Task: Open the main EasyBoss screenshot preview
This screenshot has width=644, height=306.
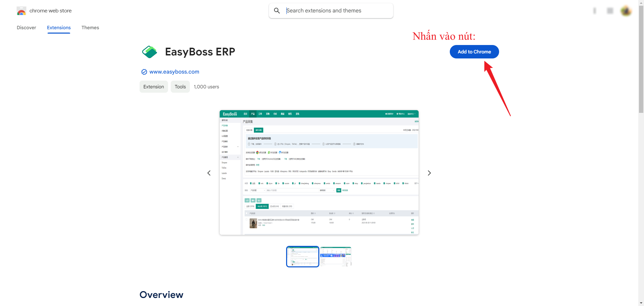Action: pos(319,172)
